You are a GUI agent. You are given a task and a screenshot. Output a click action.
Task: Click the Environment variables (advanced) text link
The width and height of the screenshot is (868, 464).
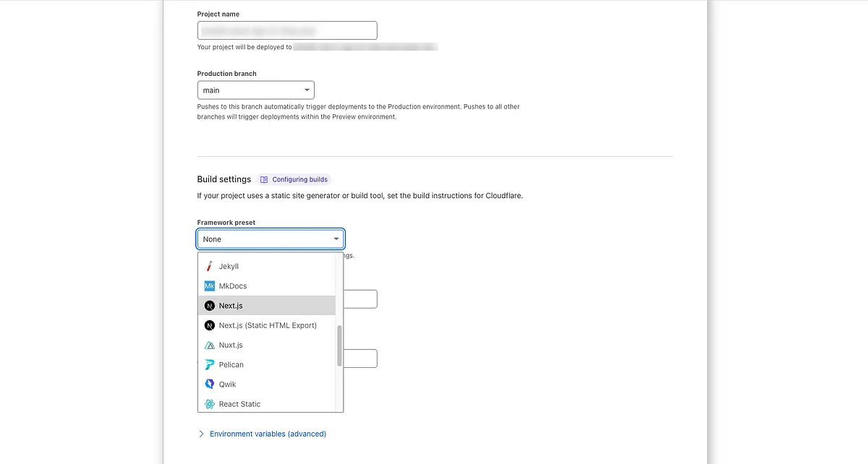pyautogui.click(x=267, y=434)
